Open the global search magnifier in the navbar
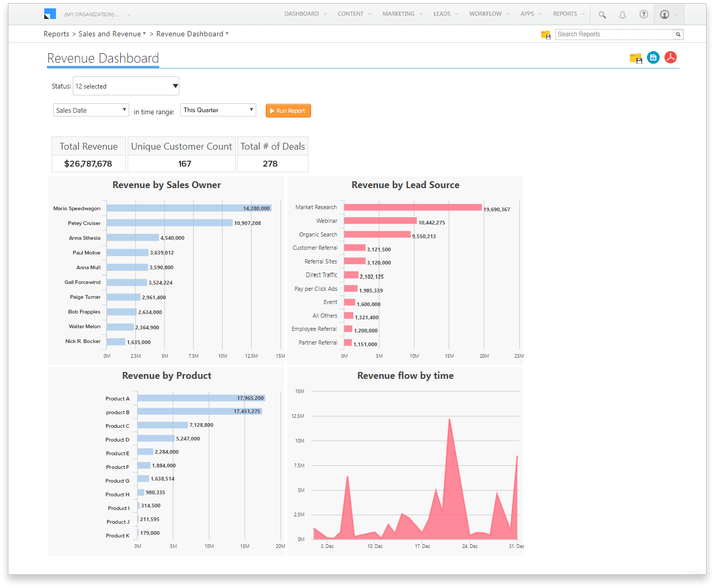The image size is (715, 588). (x=602, y=14)
